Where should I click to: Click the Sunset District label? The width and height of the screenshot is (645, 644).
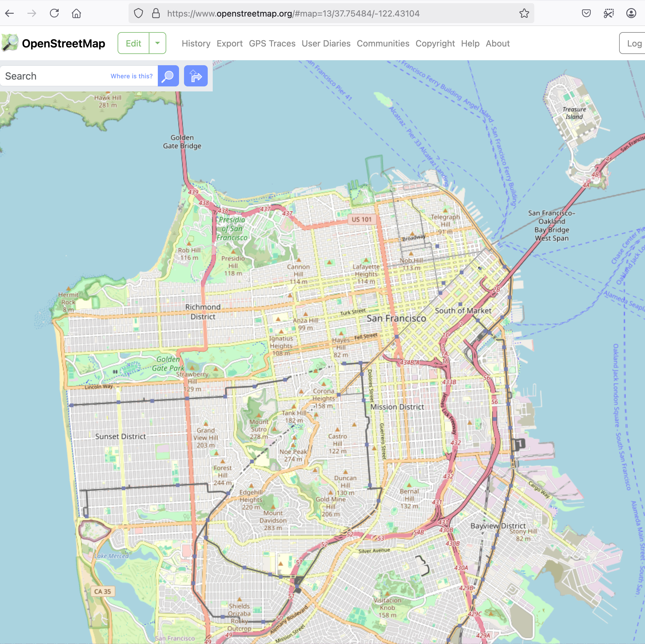pyautogui.click(x=120, y=436)
